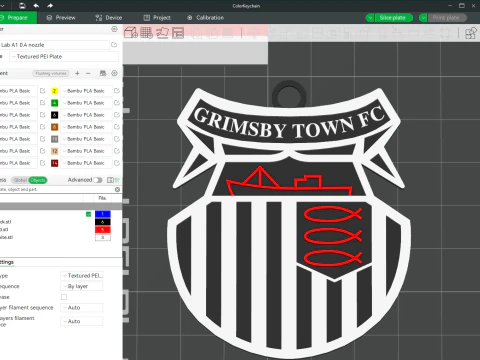Open the By layer sequence dropdown
This screenshot has height=360, width=480.
click(82, 286)
